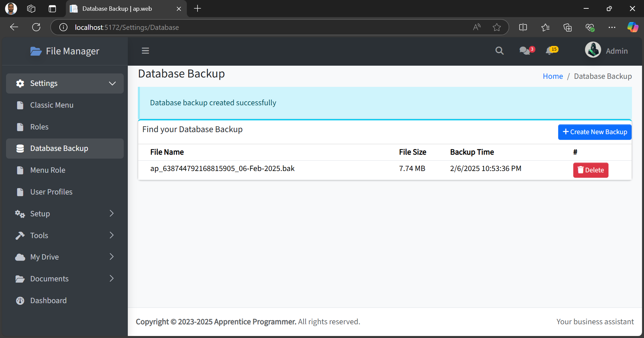The height and width of the screenshot is (338, 644).
Task: Follow the Home breadcrumb link
Action: coord(553,76)
